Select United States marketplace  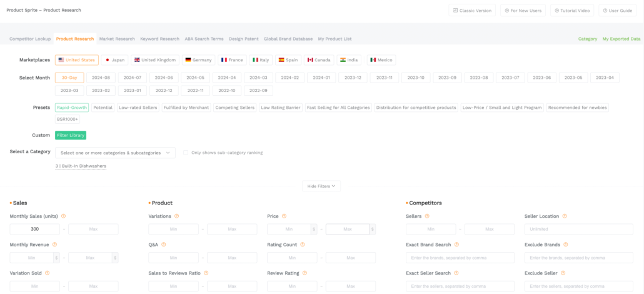pos(77,60)
